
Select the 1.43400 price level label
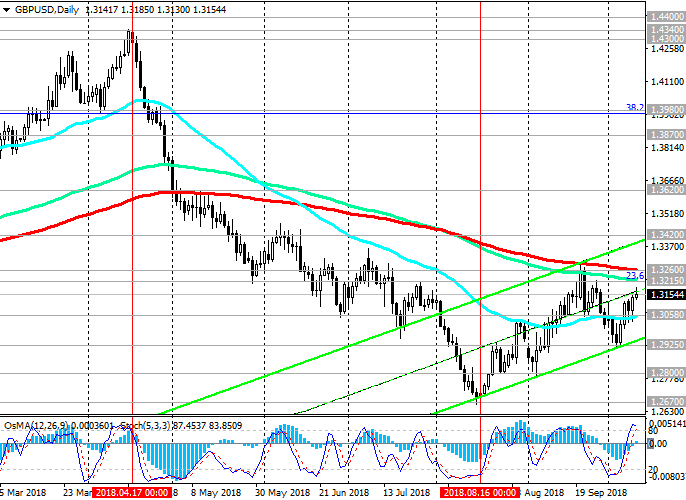[667, 29]
